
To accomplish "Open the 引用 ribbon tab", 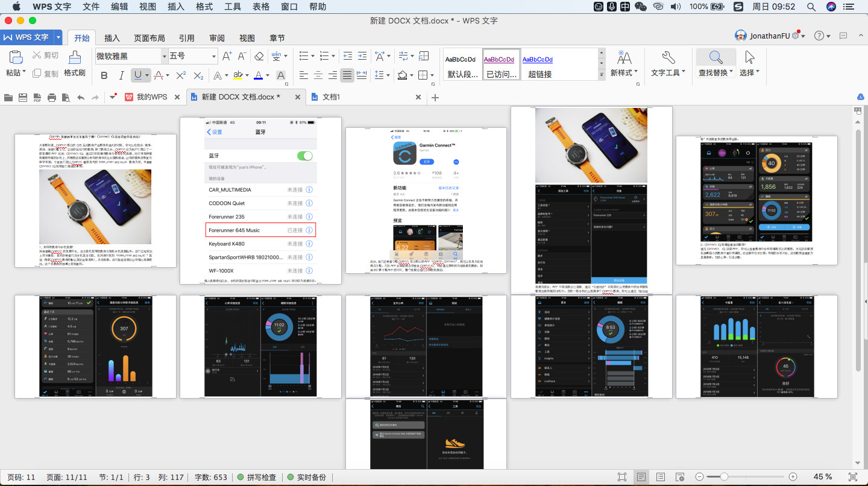I will 187,38.
